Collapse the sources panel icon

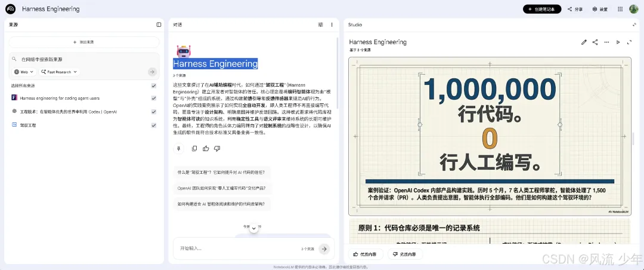coord(159,24)
